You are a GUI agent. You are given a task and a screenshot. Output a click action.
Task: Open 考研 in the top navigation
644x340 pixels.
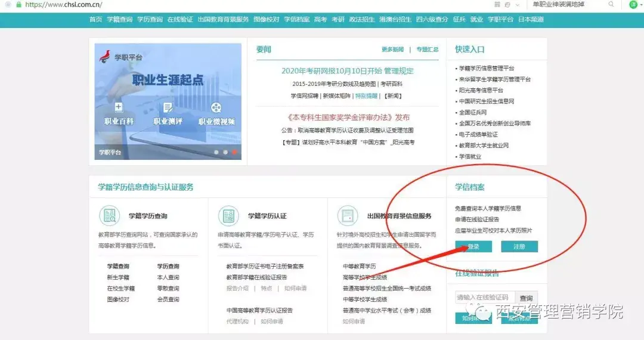pos(338,19)
